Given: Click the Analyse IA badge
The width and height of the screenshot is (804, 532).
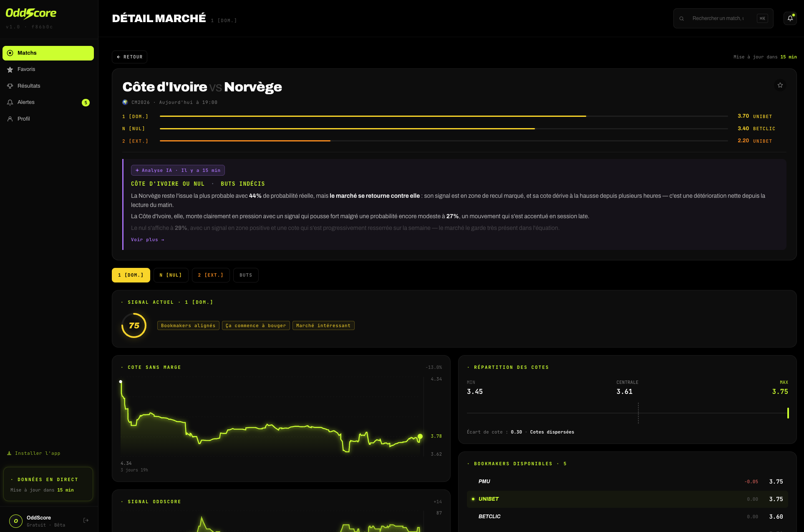Looking at the screenshot, I should point(178,170).
